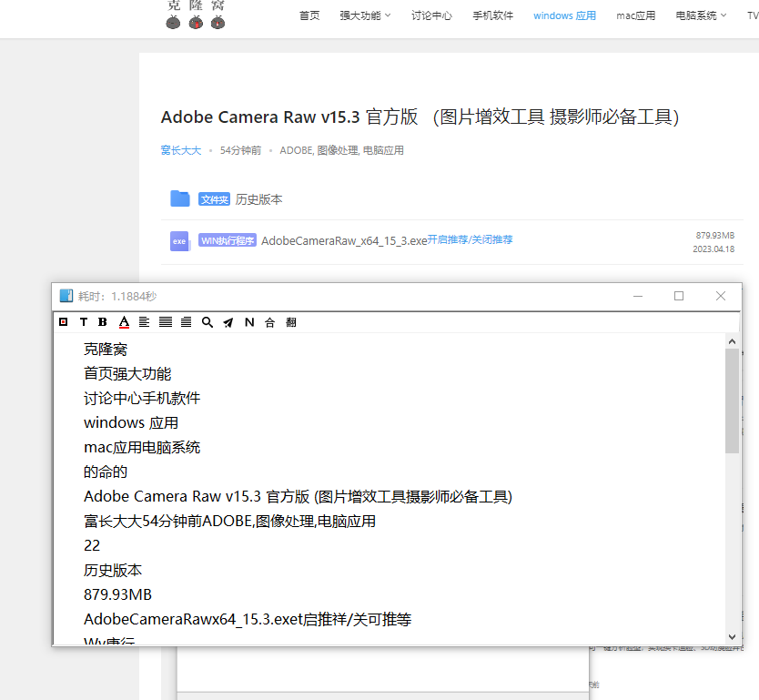Click OCR result line 历史版本
Screen dimensions: 759x700
[x=113, y=570]
